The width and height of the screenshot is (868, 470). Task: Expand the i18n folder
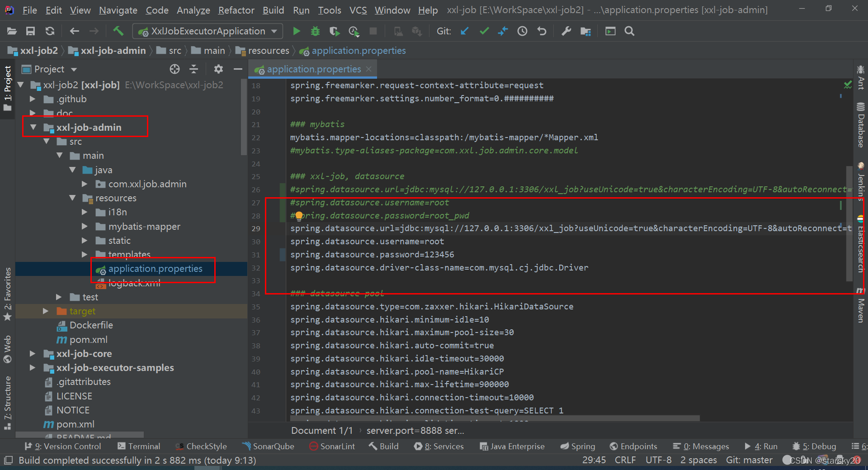(x=85, y=212)
